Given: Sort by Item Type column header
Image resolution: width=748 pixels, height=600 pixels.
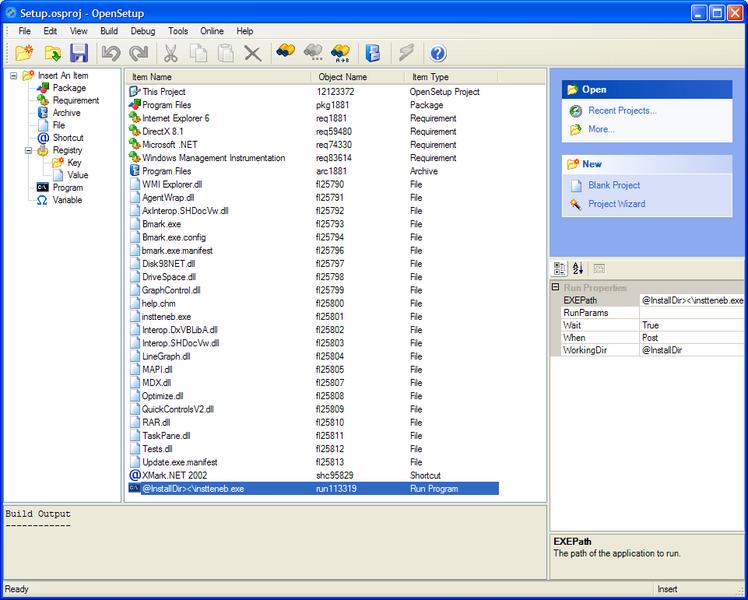Looking at the screenshot, I should pyautogui.click(x=451, y=77).
